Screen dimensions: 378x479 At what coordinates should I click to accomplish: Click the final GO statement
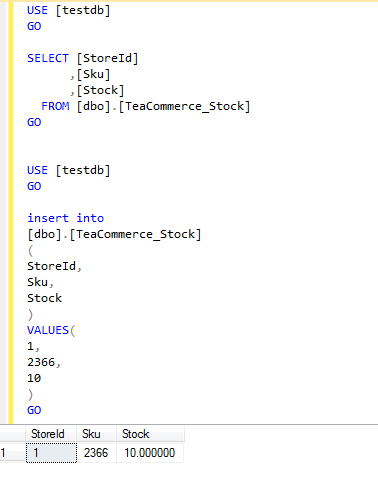[x=34, y=410]
